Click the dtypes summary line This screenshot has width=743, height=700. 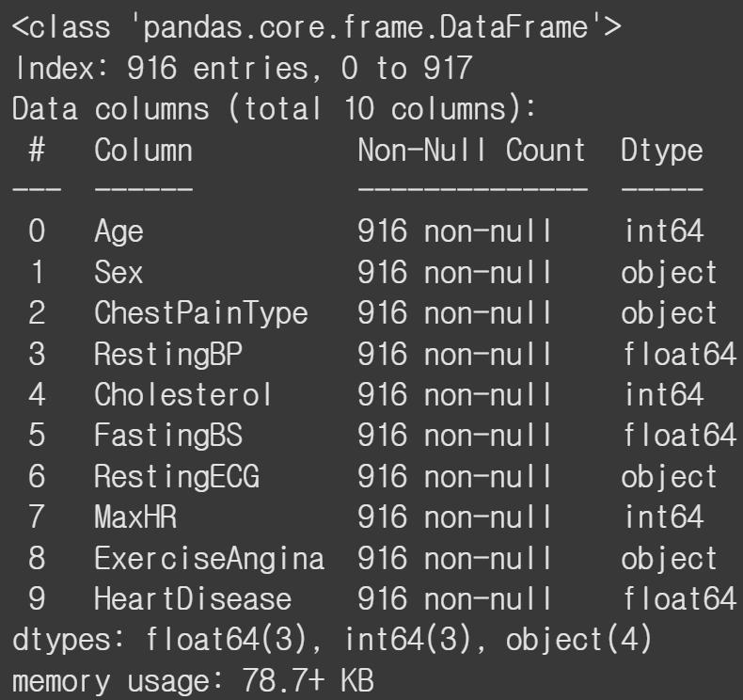(332, 640)
